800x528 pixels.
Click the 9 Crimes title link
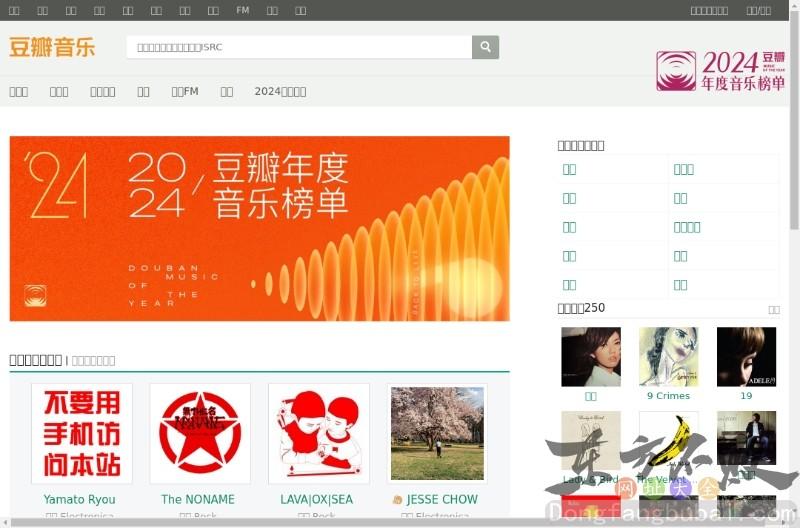668,396
